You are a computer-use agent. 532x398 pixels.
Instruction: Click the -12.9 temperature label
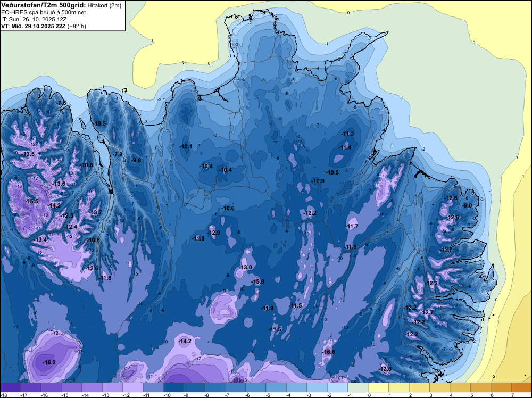(213, 233)
